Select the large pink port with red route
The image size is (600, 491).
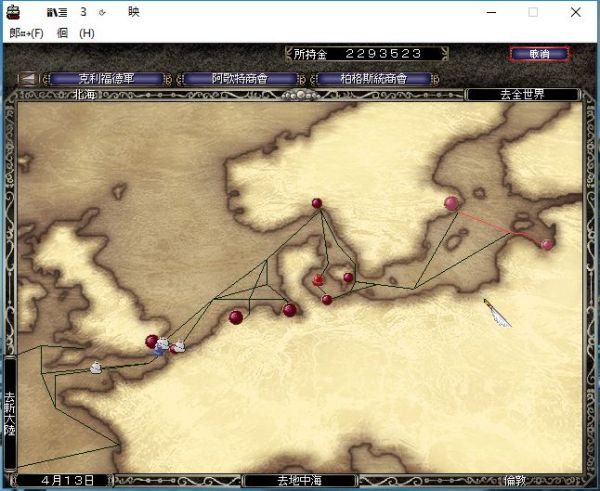click(451, 203)
